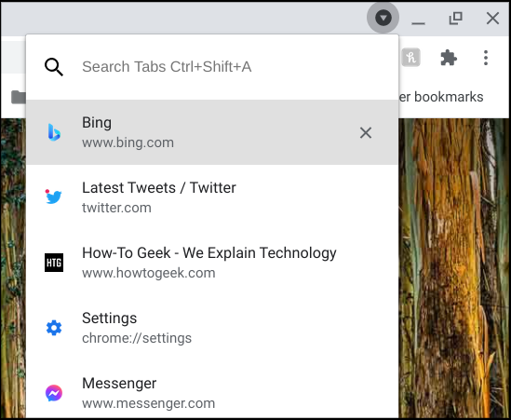Viewport: 511px width, 420px height.
Task: Switch to How-To Geek tab
Action: point(212,263)
